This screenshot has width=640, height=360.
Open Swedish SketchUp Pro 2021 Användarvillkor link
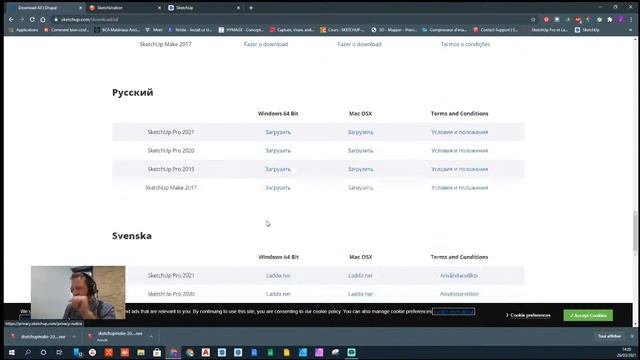tap(459, 276)
